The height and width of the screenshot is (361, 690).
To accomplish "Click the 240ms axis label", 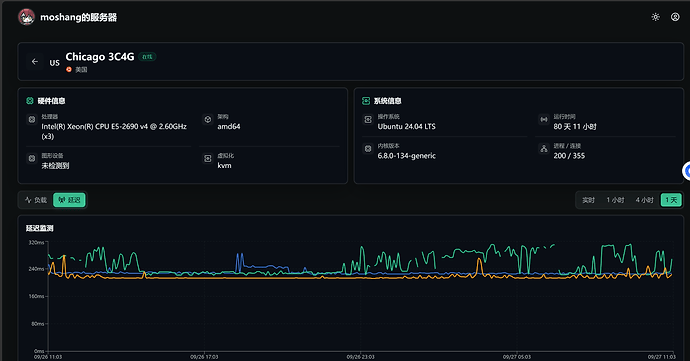I will [36, 269].
